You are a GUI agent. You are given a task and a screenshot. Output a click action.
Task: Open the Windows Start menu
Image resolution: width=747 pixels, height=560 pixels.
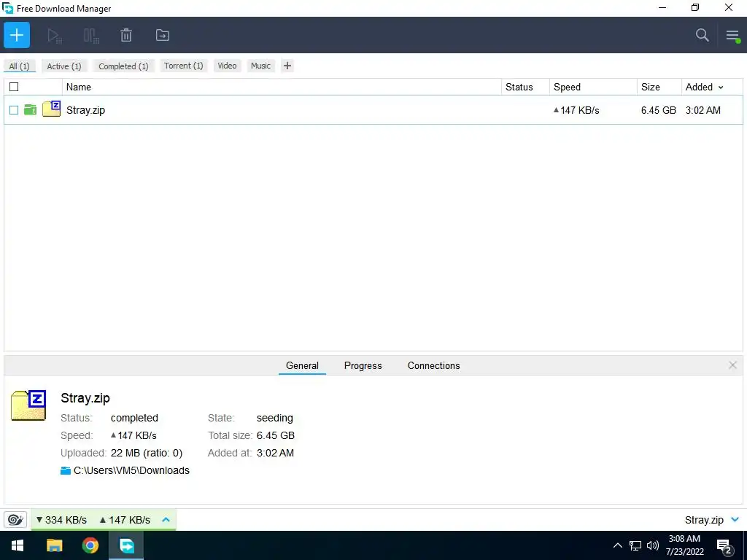(18, 545)
